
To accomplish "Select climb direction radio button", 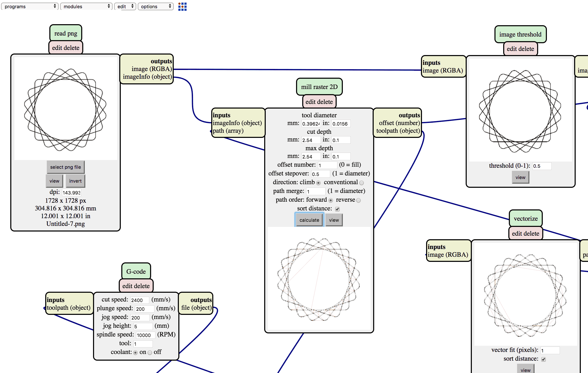I will click(318, 183).
